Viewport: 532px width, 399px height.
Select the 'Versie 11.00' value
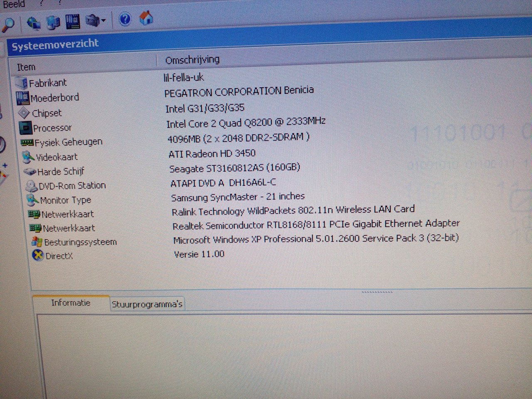click(x=199, y=254)
